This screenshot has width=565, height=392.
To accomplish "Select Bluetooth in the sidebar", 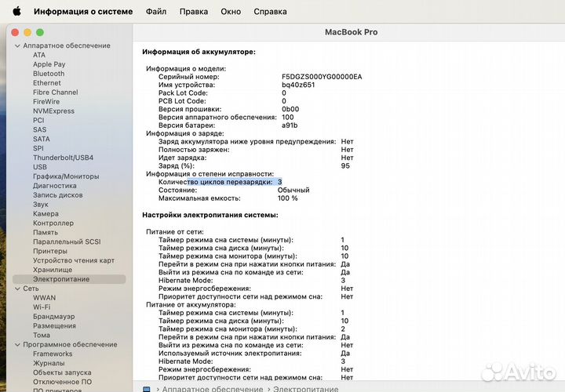I will coord(49,74).
